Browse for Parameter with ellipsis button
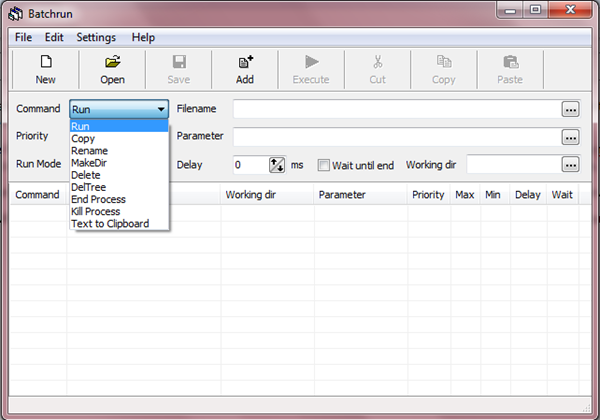Image resolution: width=600 pixels, height=420 pixels. (571, 137)
